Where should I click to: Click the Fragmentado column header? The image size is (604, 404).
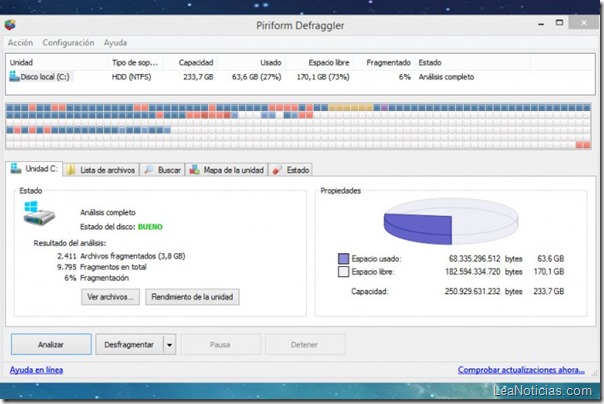[x=384, y=62]
